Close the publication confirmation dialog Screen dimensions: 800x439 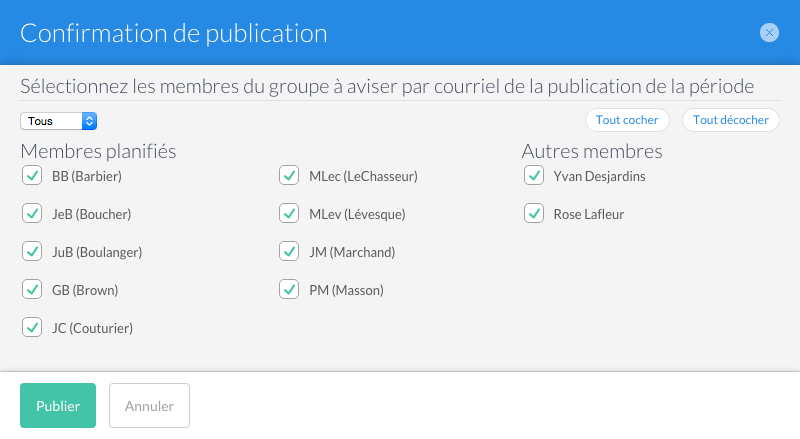tap(769, 33)
